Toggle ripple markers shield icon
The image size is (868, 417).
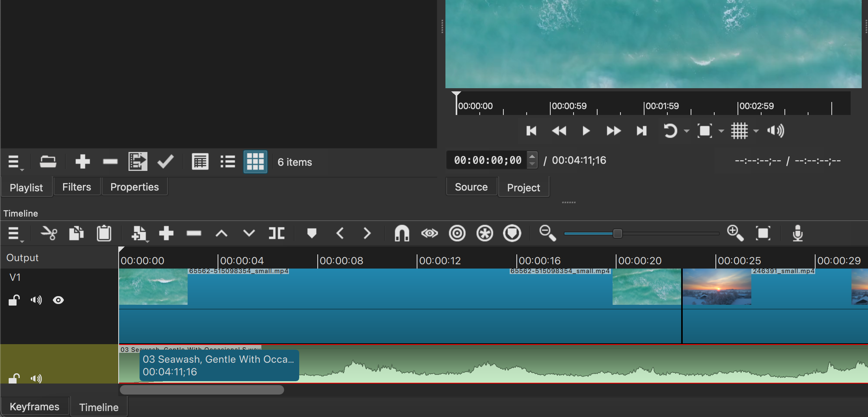512,233
